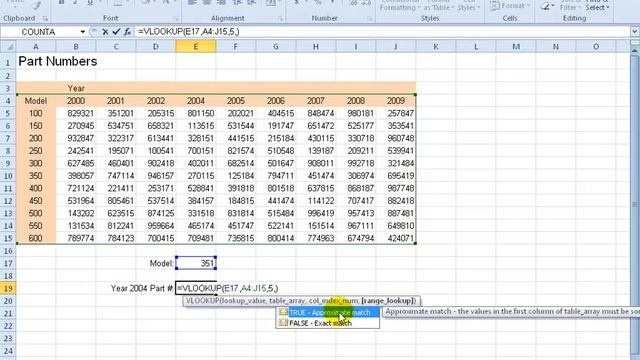Click the icon beside TRUE - Approximate match
The width and height of the screenshot is (640, 360).
pos(283,312)
